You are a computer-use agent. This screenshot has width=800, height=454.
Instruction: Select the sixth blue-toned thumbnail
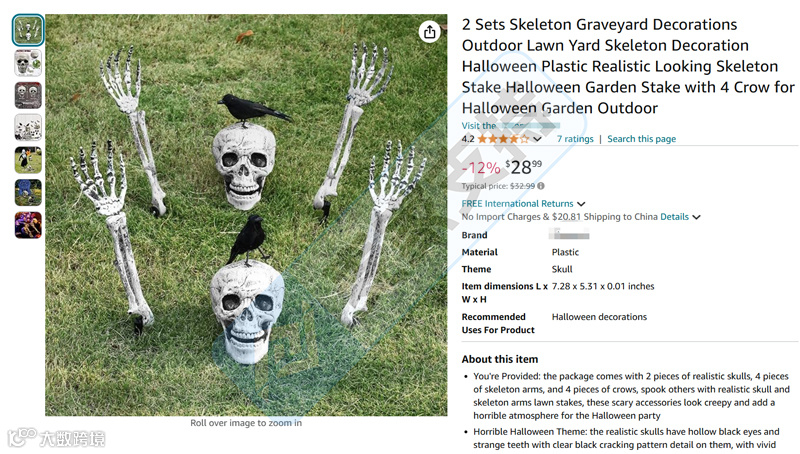click(28, 193)
